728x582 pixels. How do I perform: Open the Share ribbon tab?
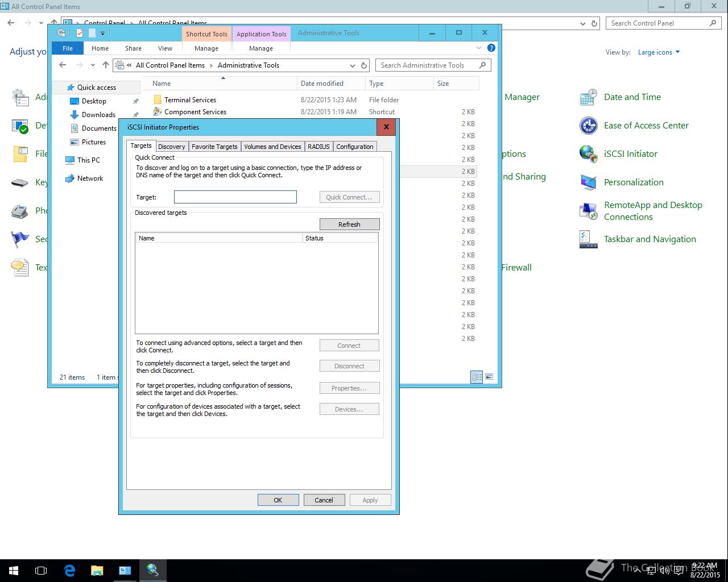133,48
